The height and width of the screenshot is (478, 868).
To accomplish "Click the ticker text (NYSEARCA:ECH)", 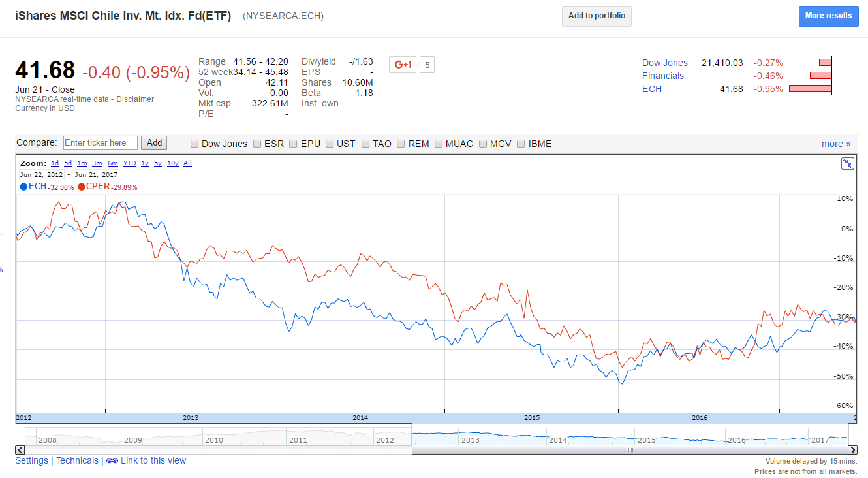I will pos(283,16).
